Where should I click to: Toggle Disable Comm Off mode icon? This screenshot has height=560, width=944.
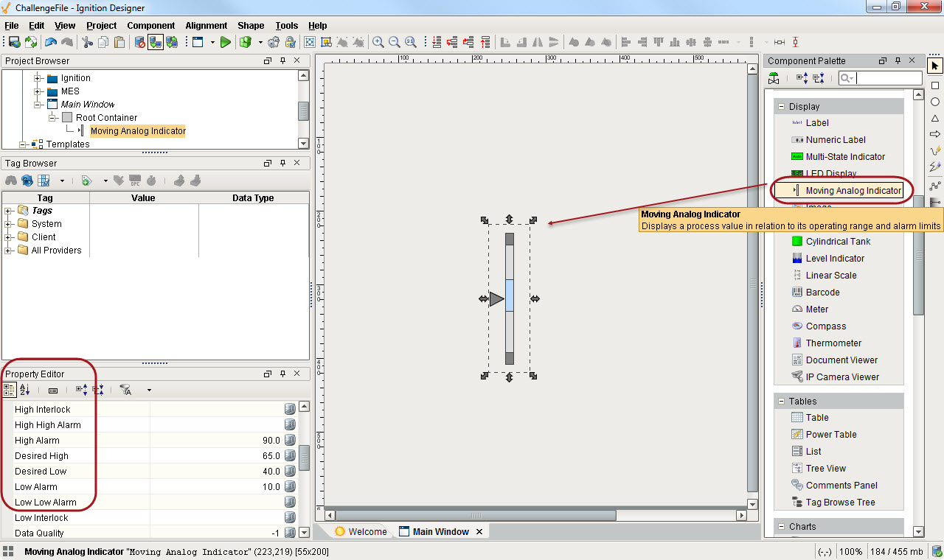[x=140, y=42]
